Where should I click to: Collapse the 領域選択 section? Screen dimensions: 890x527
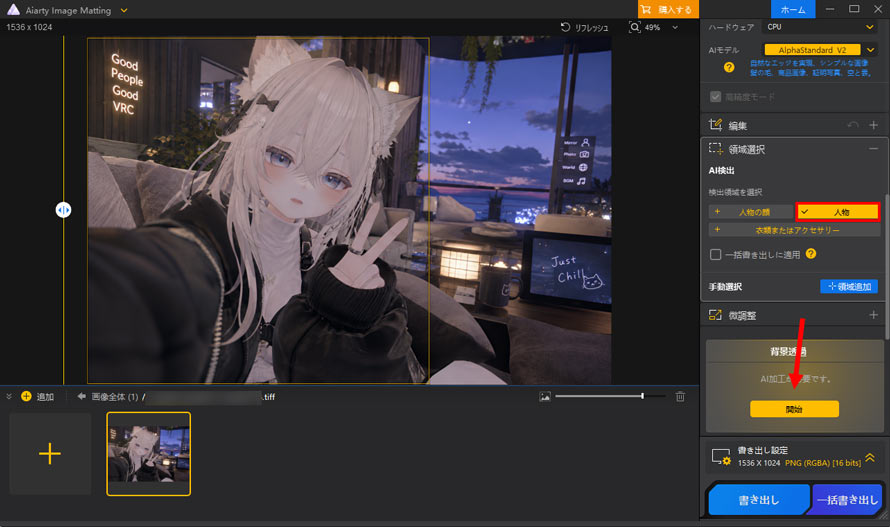pos(874,148)
